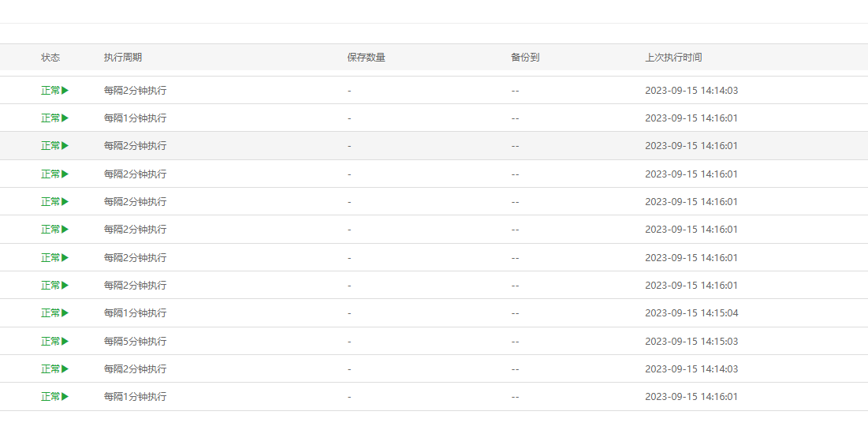Click the 上次执行时间 column header
Image resolution: width=868 pixels, height=445 pixels.
(674, 58)
